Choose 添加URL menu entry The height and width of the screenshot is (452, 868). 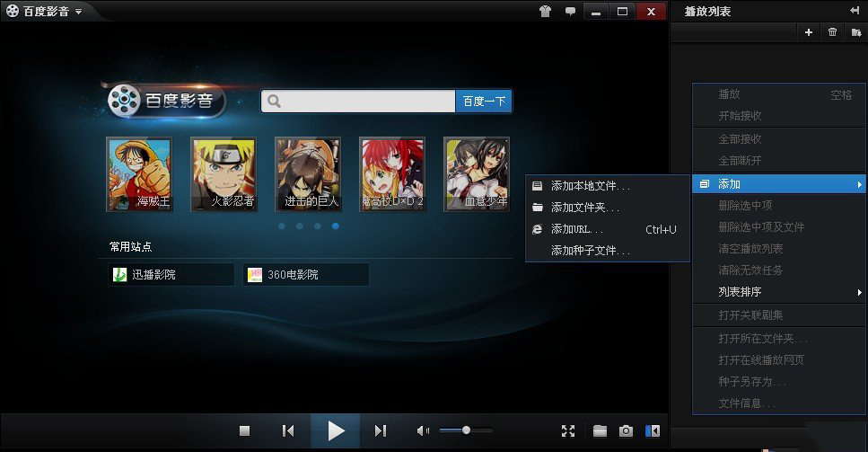(x=576, y=229)
